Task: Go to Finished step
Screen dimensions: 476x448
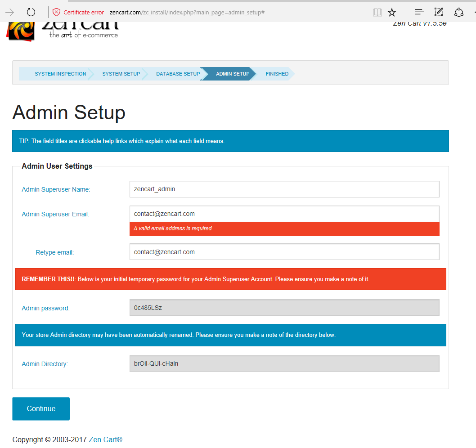Action: click(x=277, y=74)
